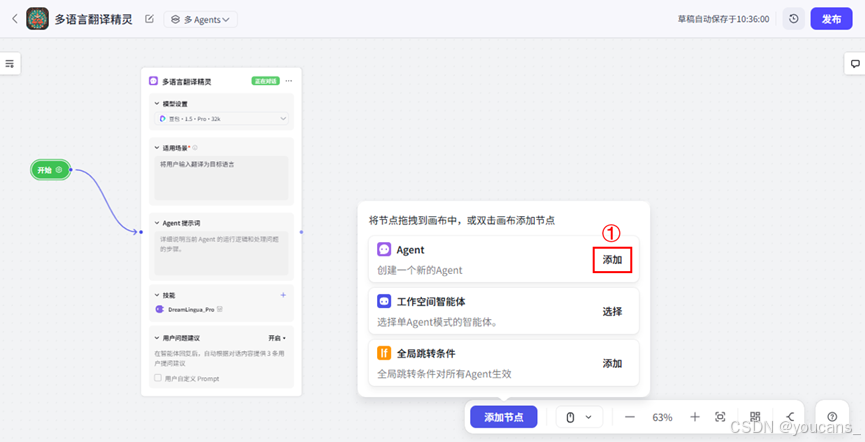This screenshot has width=865, height=442.
Task: Add a skill with the plus icon
Action: [283, 295]
